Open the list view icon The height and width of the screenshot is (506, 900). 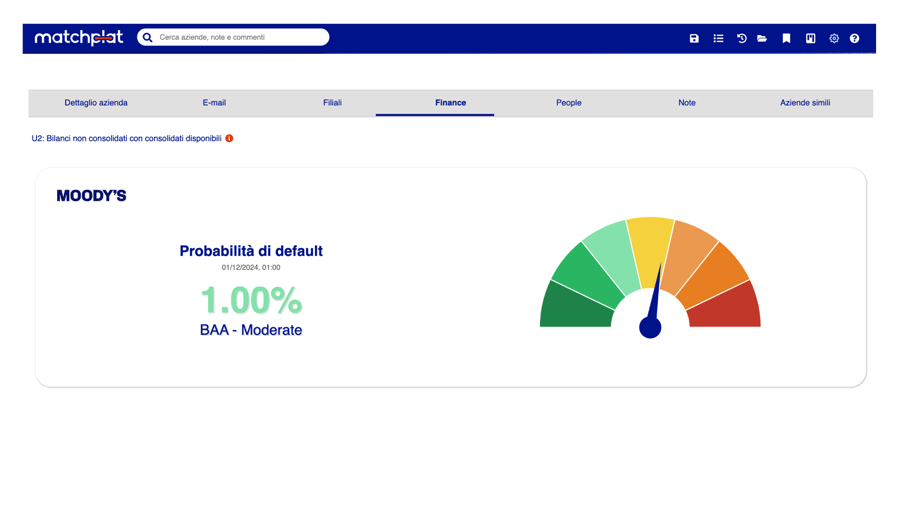tap(718, 38)
